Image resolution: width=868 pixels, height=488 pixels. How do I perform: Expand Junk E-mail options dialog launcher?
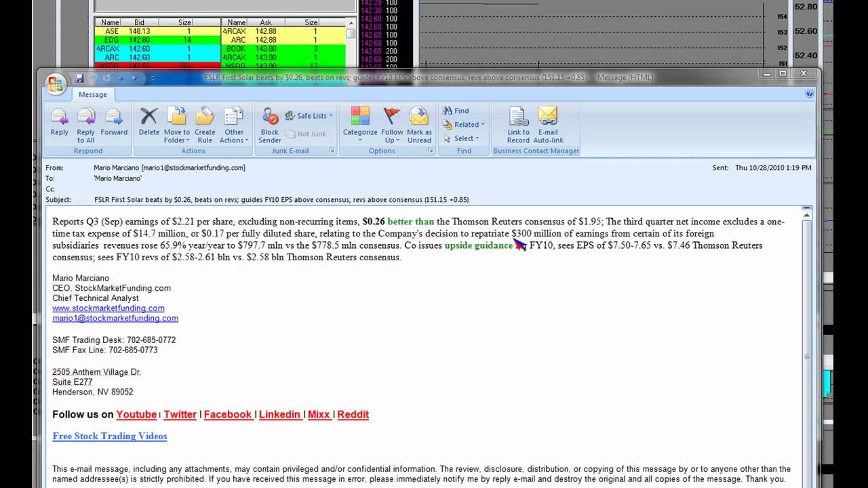click(332, 150)
